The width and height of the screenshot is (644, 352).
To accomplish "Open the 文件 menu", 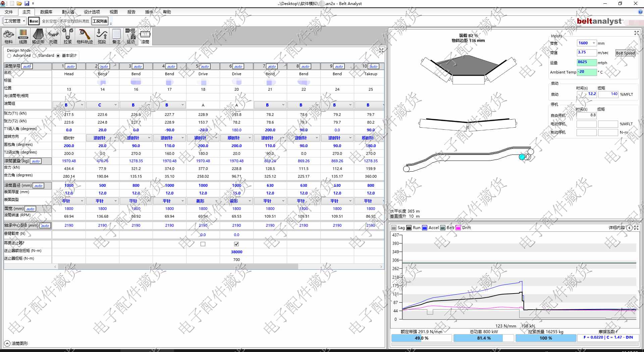I will click(x=9, y=12).
